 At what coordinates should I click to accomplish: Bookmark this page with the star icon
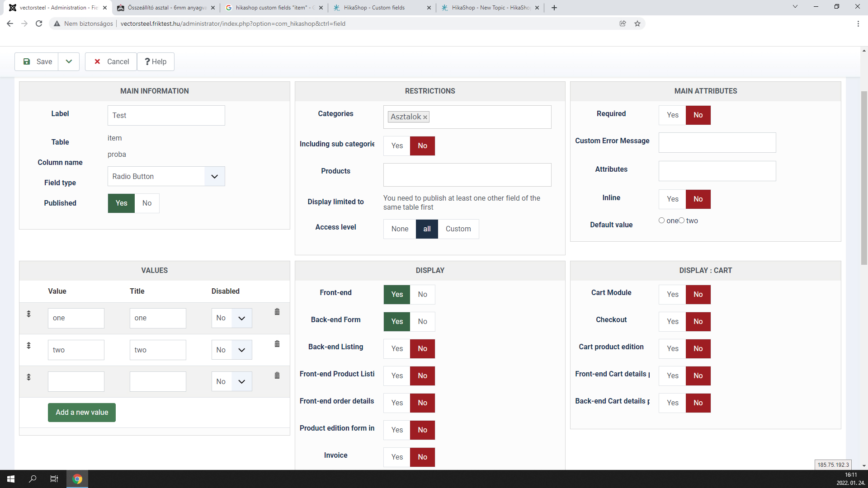(637, 23)
